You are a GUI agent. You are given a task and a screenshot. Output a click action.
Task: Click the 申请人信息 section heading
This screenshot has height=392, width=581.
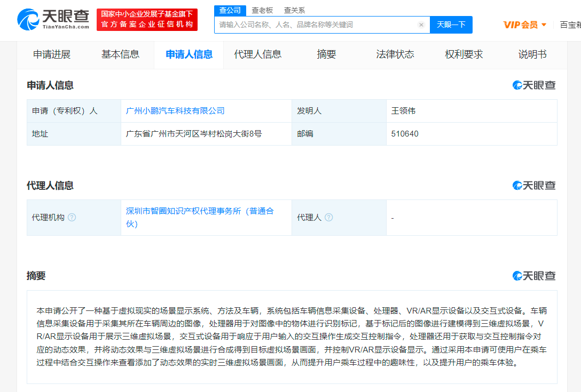(x=50, y=85)
